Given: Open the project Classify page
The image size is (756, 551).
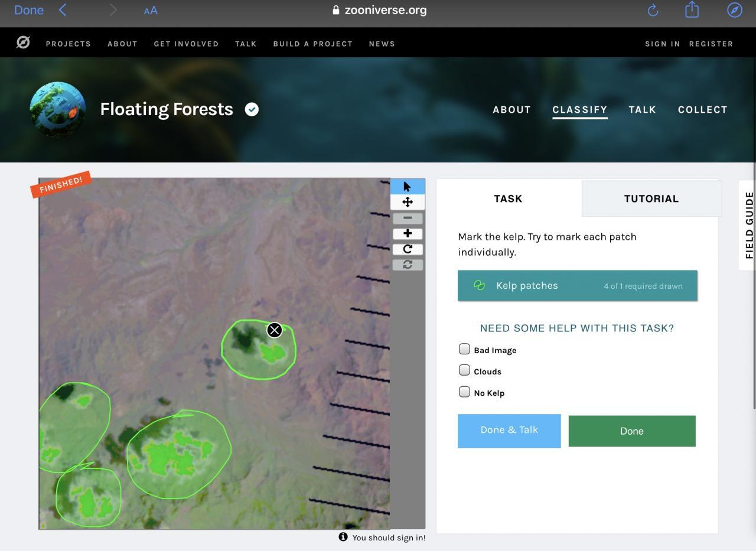Looking at the screenshot, I should [580, 110].
